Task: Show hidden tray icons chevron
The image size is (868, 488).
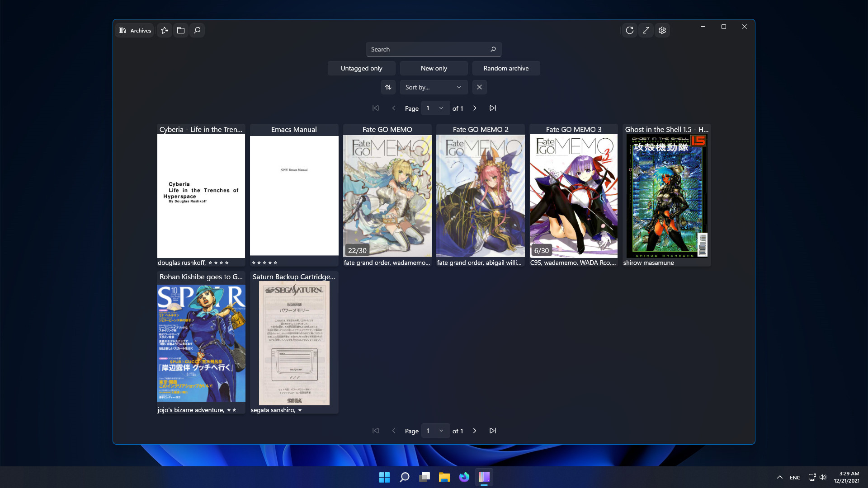Action: (x=780, y=477)
